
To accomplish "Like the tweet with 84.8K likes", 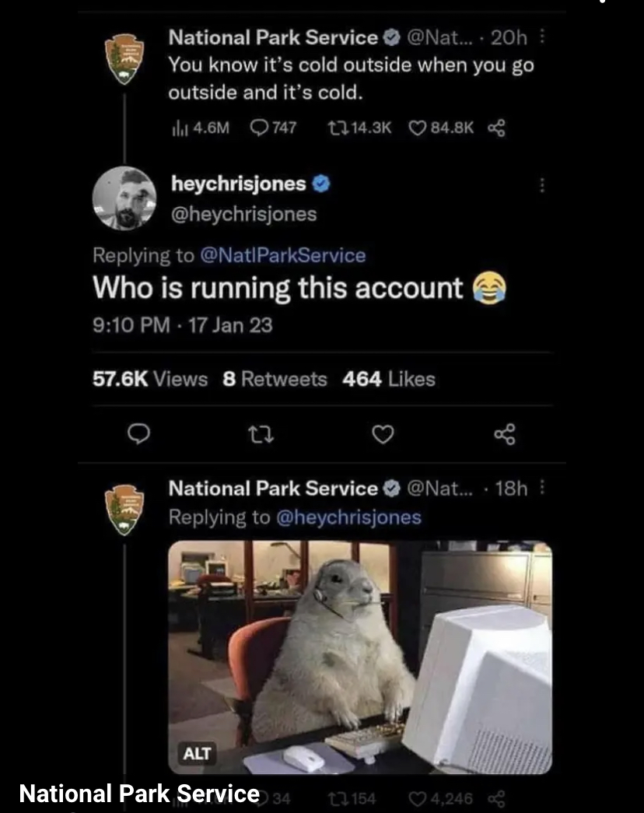I will click(x=441, y=128).
